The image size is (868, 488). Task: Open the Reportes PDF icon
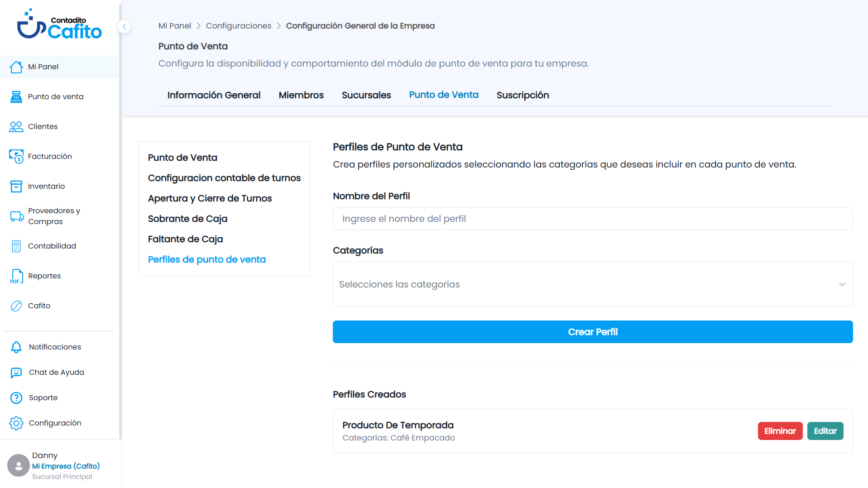click(x=16, y=276)
